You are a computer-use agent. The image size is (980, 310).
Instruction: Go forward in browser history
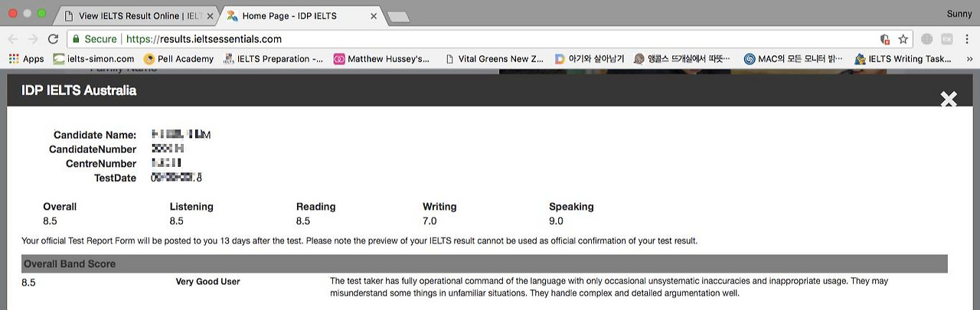click(33, 39)
